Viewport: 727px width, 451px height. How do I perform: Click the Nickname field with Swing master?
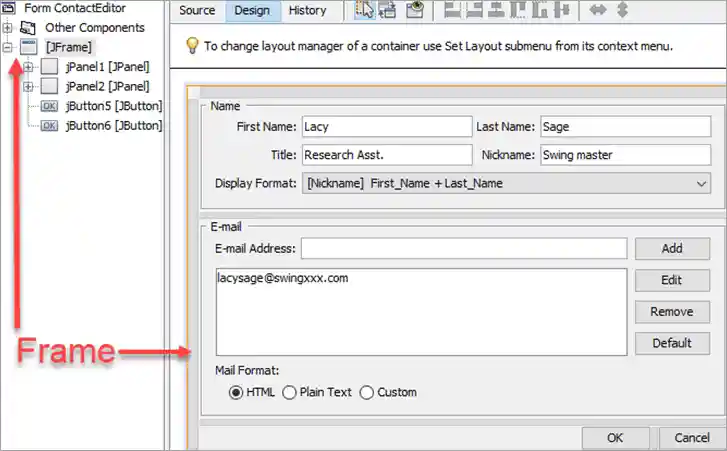[x=625, y=155]
